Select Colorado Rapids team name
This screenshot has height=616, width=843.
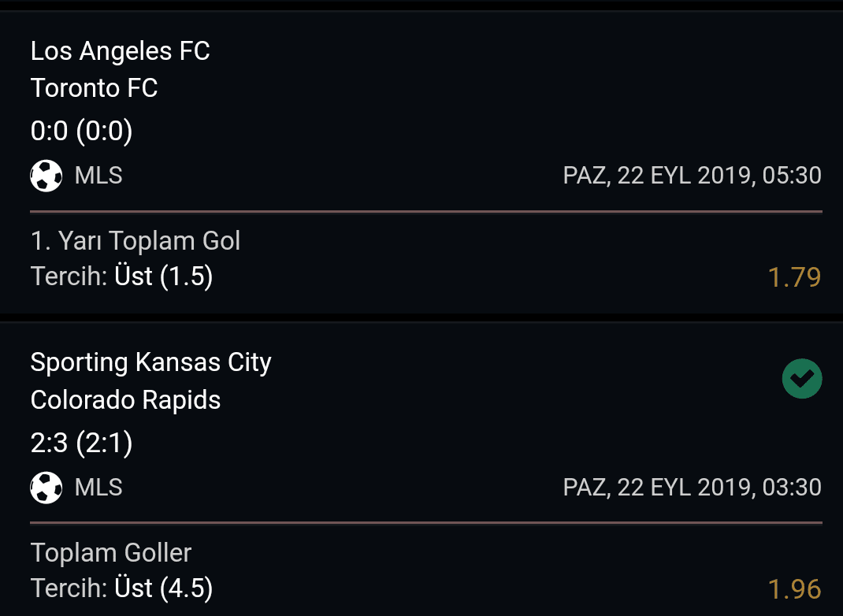(x=126, y=400)
